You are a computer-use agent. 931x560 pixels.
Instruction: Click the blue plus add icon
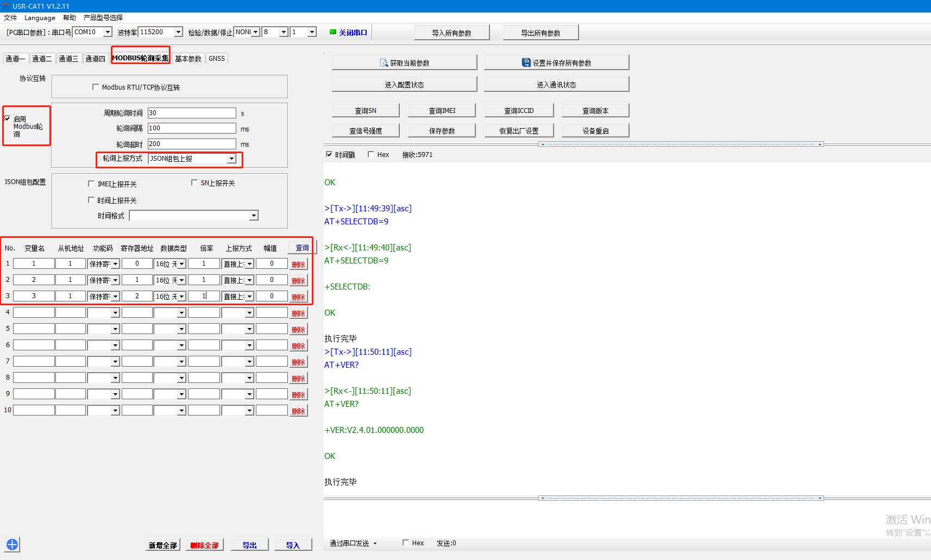[12, 544]
